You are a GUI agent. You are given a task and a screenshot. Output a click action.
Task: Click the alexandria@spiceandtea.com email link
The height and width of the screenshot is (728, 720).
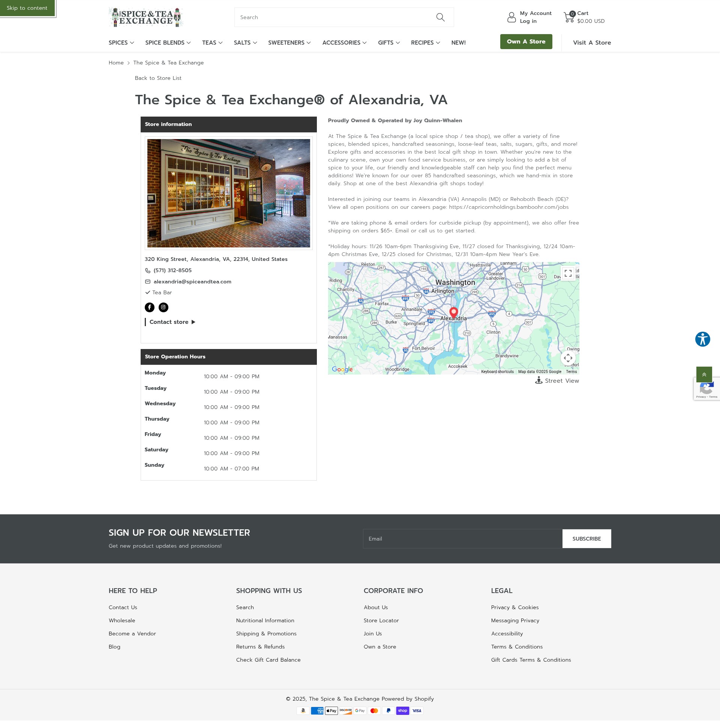click(192, 282)
